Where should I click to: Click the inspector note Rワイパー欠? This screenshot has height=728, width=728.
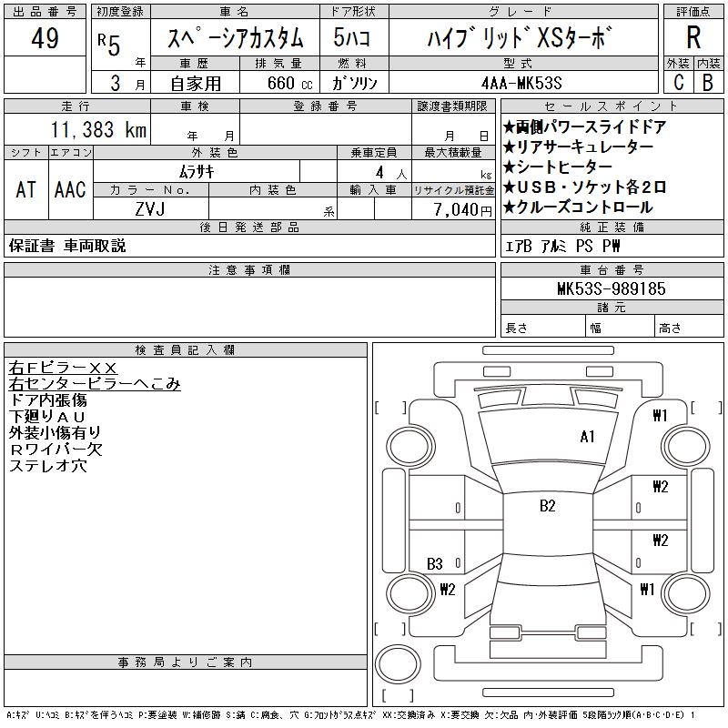click(x=56, y=449)
